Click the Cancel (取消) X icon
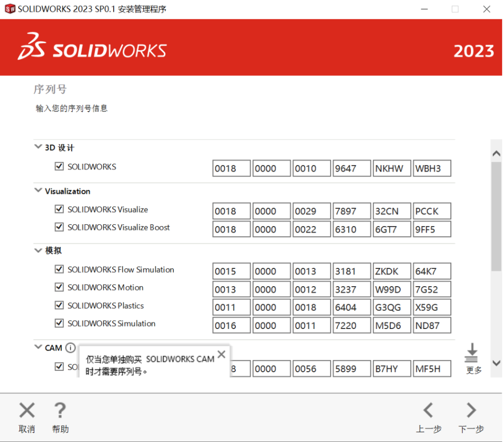Viewport: 504px width, 442px height. tap(27, 410)
